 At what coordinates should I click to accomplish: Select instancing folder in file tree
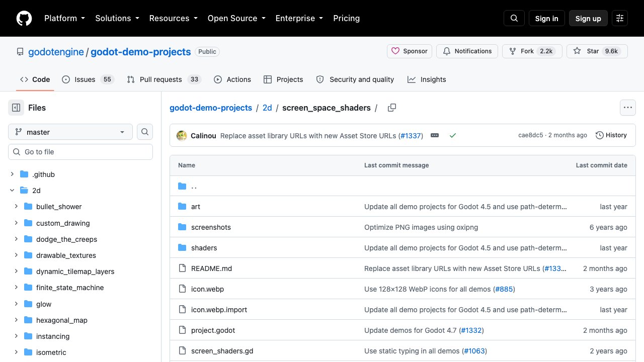pos(53,336)
